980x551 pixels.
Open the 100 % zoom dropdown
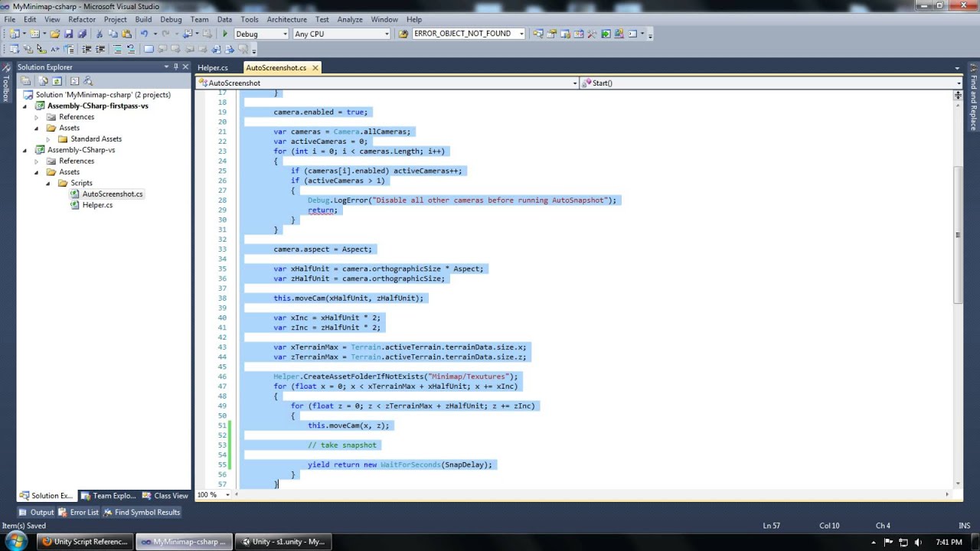(227, 495)
